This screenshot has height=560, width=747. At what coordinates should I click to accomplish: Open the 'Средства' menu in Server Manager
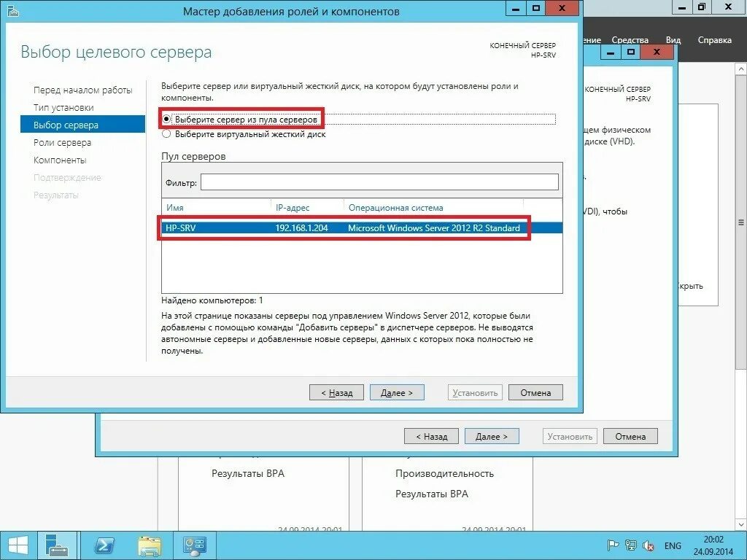coord(630,40)
